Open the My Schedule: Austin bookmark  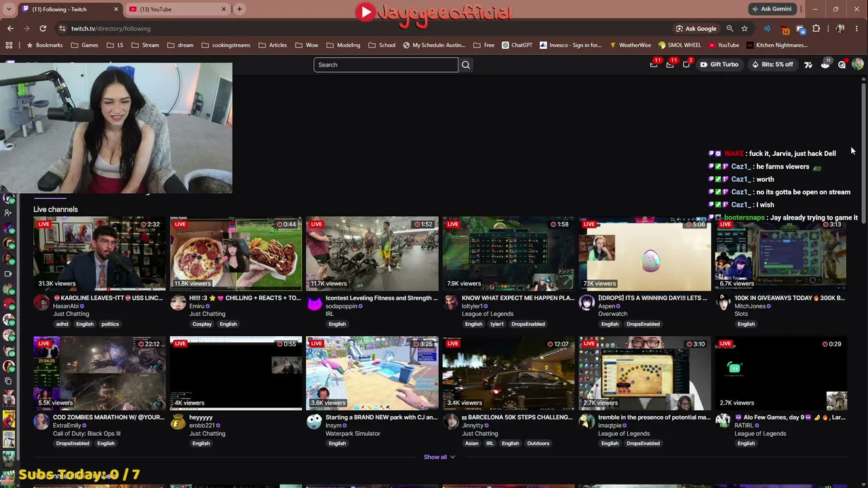[x=434, y=45]
